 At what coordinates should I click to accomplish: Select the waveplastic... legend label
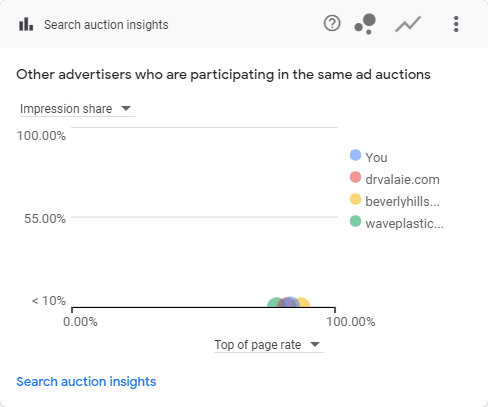(404, 223)
